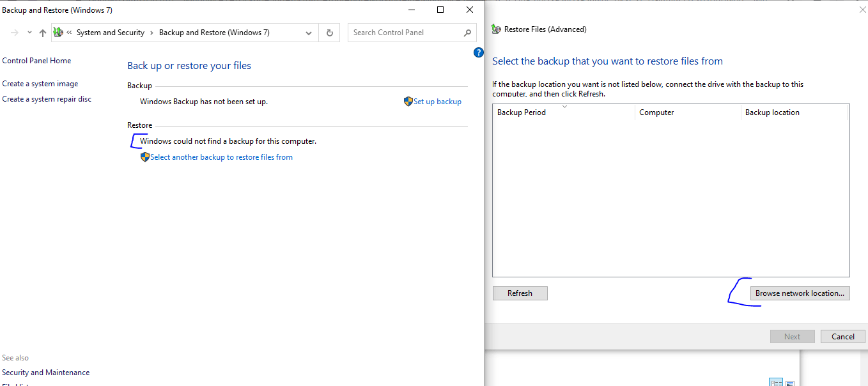868x386 pixels.
Task: Click 'Windows could not find a backup' message
Action: (x=228, y=141)
